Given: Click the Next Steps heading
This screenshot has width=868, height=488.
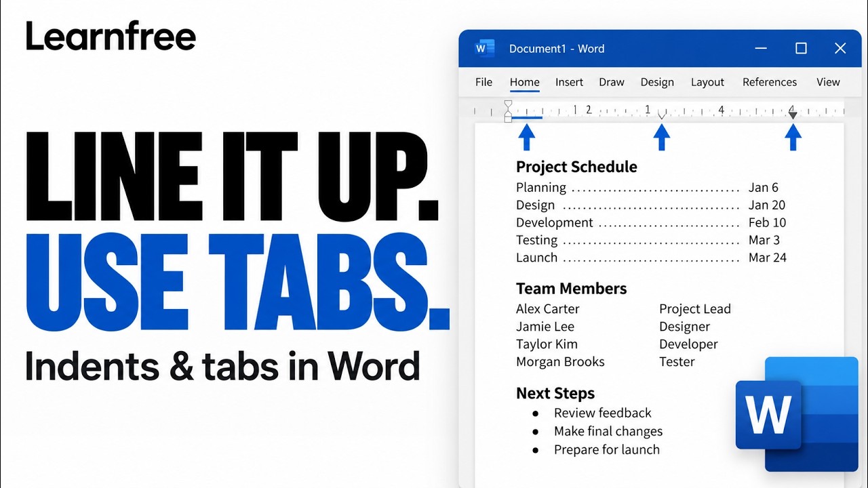Looking at the screenshot, I should 555,394.
